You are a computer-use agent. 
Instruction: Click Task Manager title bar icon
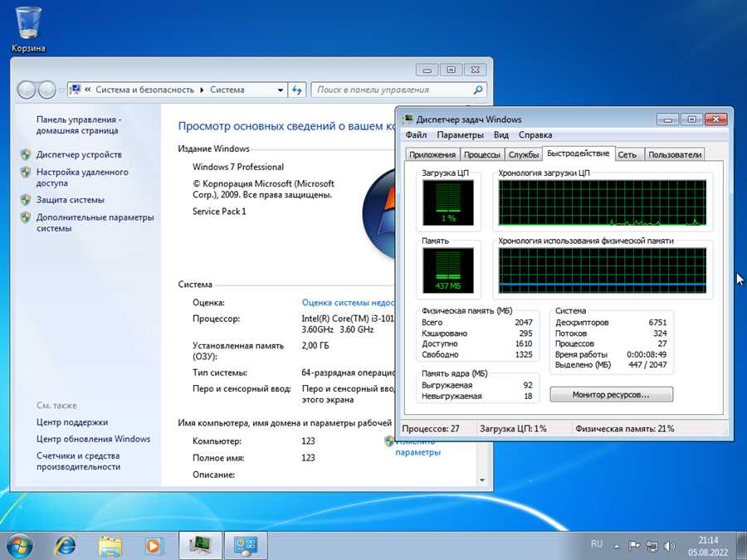pos(408,119)
